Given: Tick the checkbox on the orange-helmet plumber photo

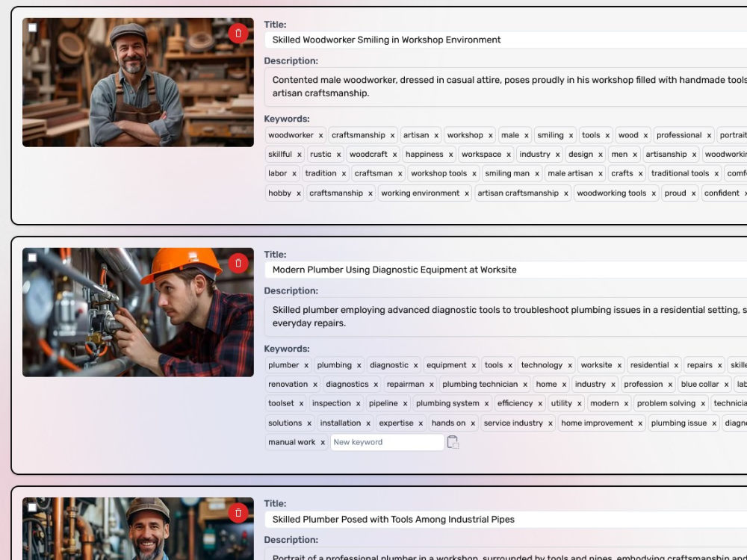Looking at the screenshot, I should coord(32,258).
